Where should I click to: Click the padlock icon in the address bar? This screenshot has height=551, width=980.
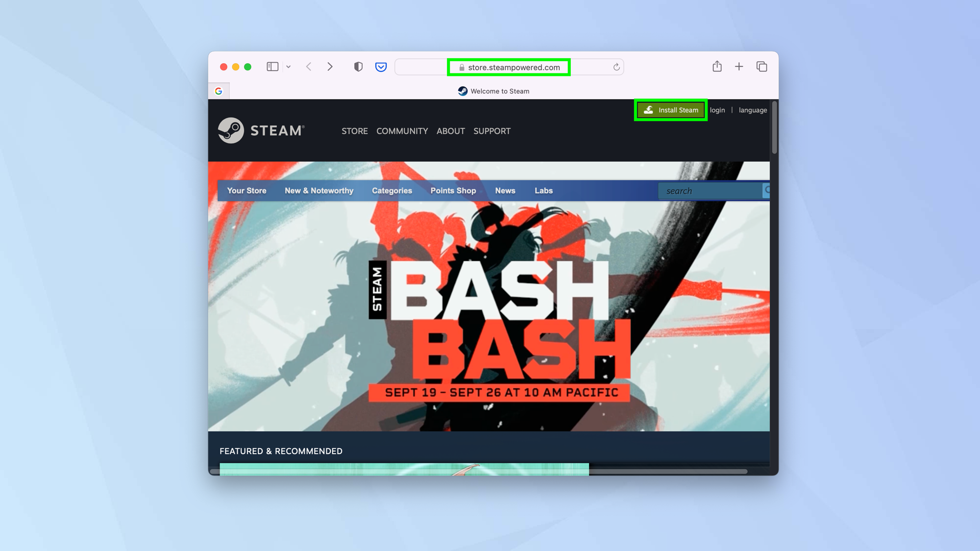point(462,68)
